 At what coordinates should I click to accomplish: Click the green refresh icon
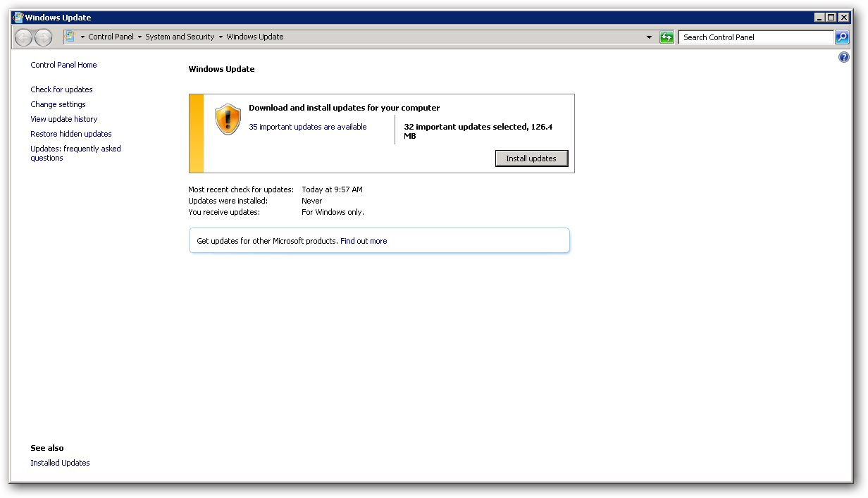tap(666, 37)
